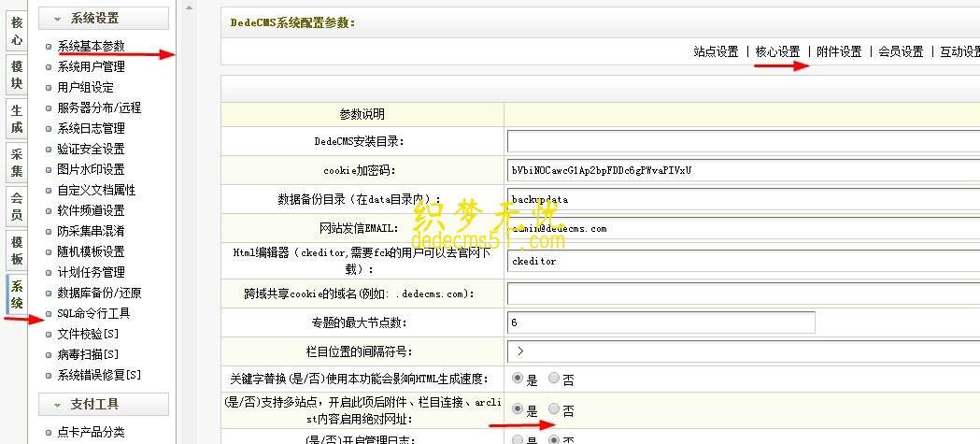Go to 数据库备份/还原 page
This screenshot has height=444, width=980.
pos(99,293)
